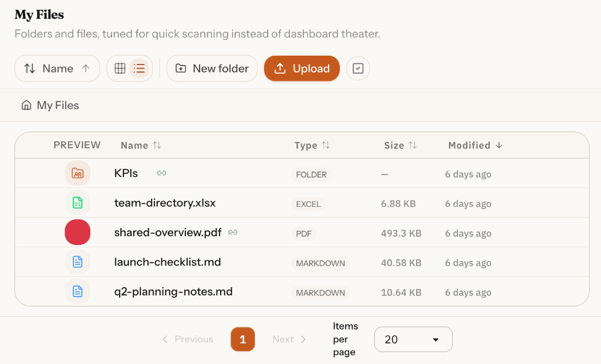This screenshot has width=601, height=364.
Task: Click the PREVIEW column header
Action: (77, 145)
